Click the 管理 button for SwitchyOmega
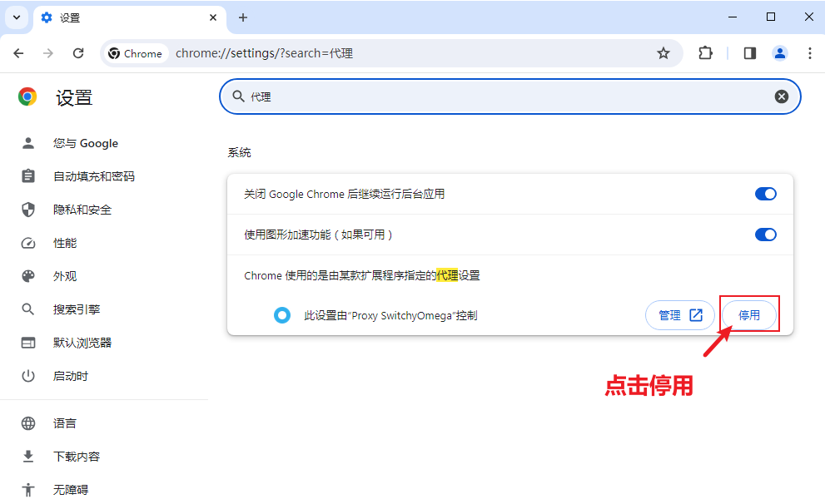The width and height of the screenshot is (825, 504). coord(680,315)
